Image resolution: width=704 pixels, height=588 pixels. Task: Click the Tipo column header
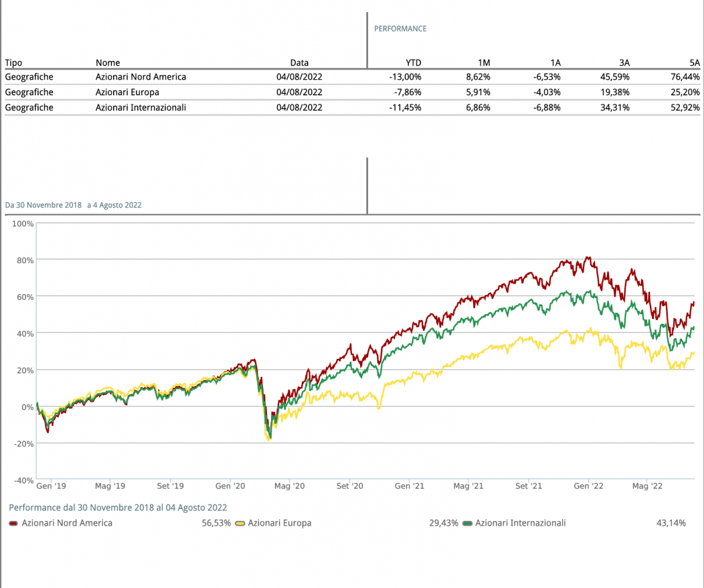(x=14, y=63)
